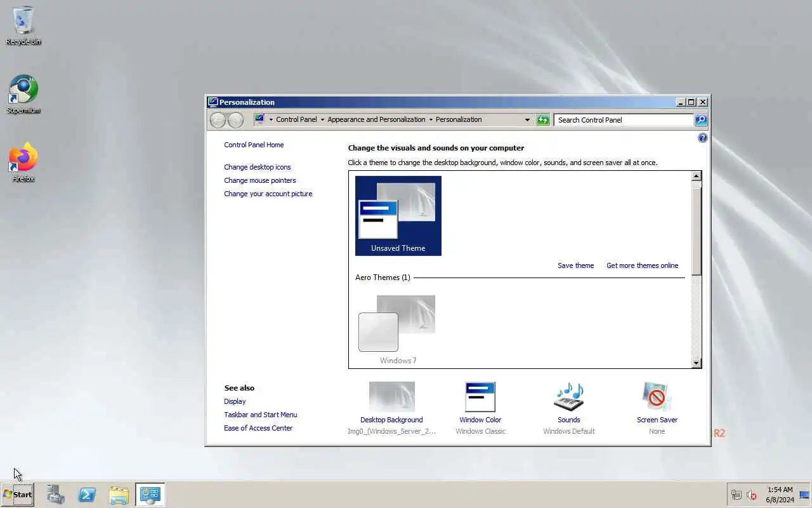
Task: Open the Sounds icon
Action: click(x=568, y=397)
